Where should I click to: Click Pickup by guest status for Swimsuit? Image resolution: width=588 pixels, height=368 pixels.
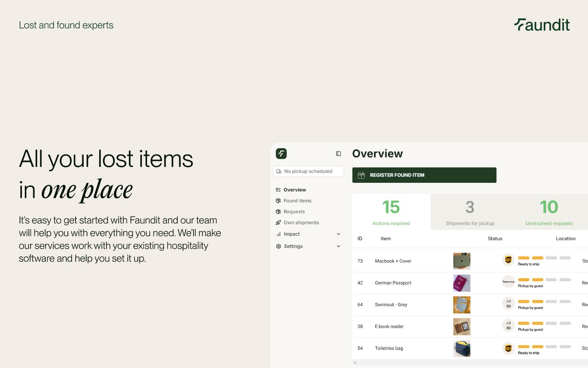[531, 308]
